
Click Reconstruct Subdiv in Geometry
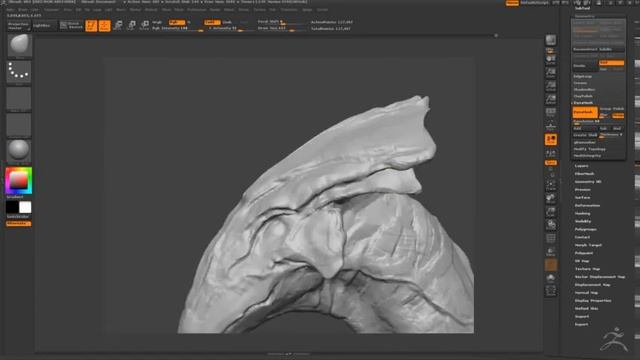[598, 49]
